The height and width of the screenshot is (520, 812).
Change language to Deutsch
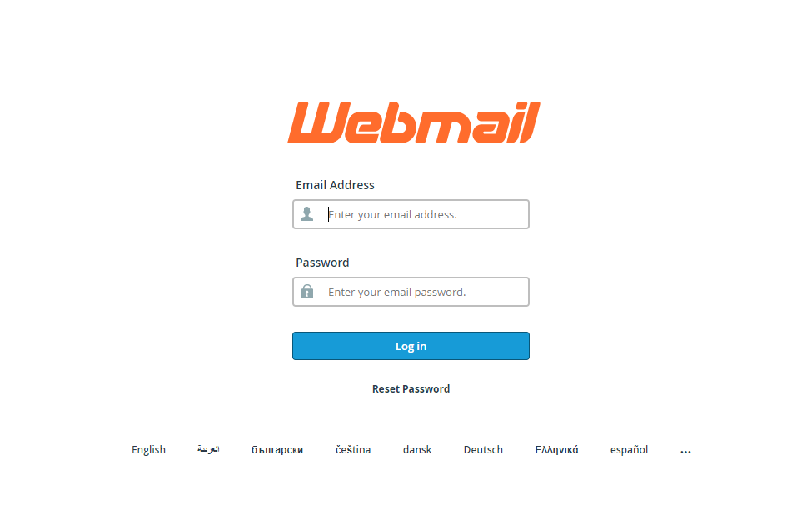(483, 449)
